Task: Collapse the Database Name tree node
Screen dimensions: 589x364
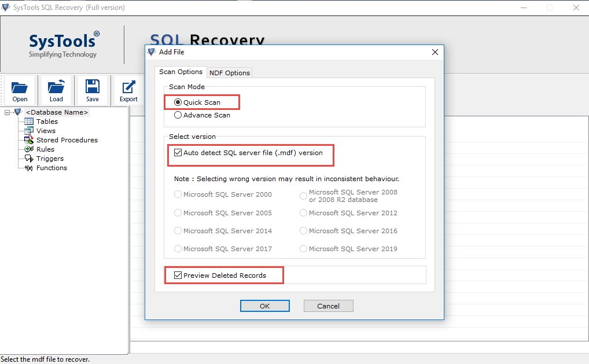Action: coord(7,112)
